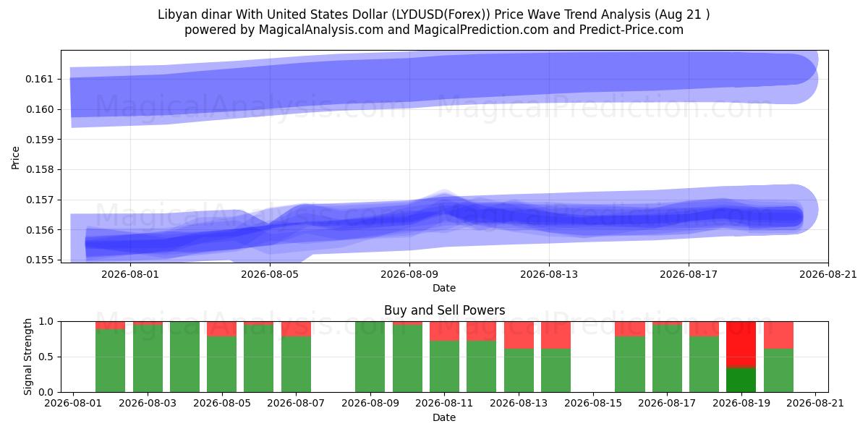Image resolution: width=868 pixels, height=434 pixels.
Task: Click the 0.156 price tick label
Action: coord(41,230)
